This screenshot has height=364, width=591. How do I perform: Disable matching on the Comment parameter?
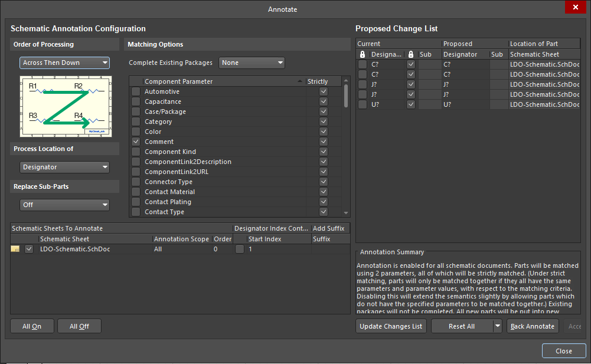tap(135, 142)
